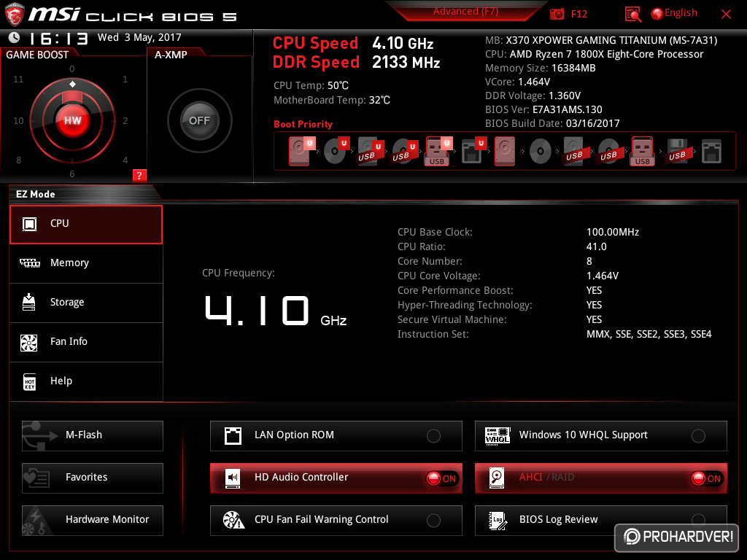Take a screenshot with the F12 camera icon

coord(557,14)
